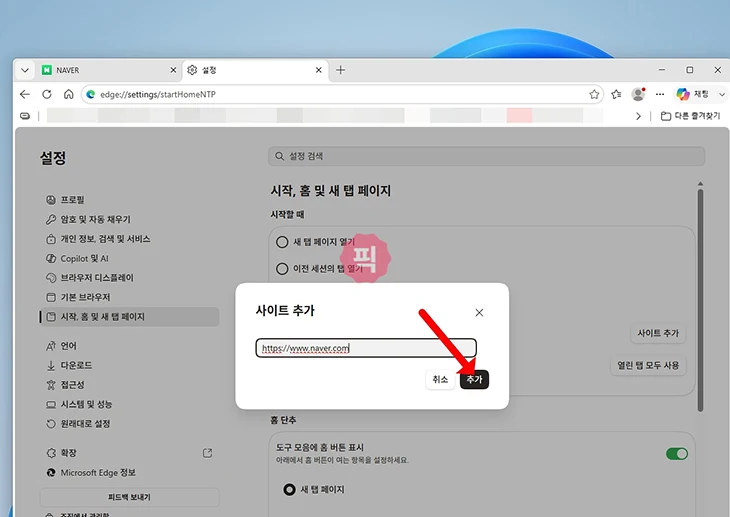730x517 pixels.
Task: Click the 사이트 추가 button on settings page
Action: pyautogui.click(x=658, y=333)
